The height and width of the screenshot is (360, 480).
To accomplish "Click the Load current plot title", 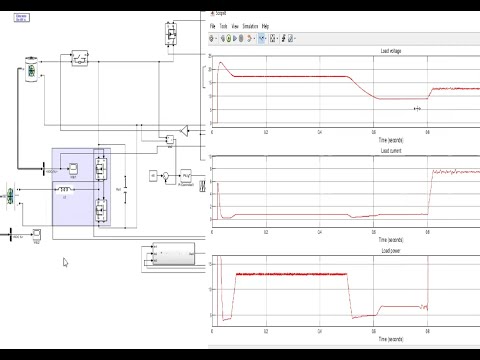I will pyautogui.click(x=391, y=151).
